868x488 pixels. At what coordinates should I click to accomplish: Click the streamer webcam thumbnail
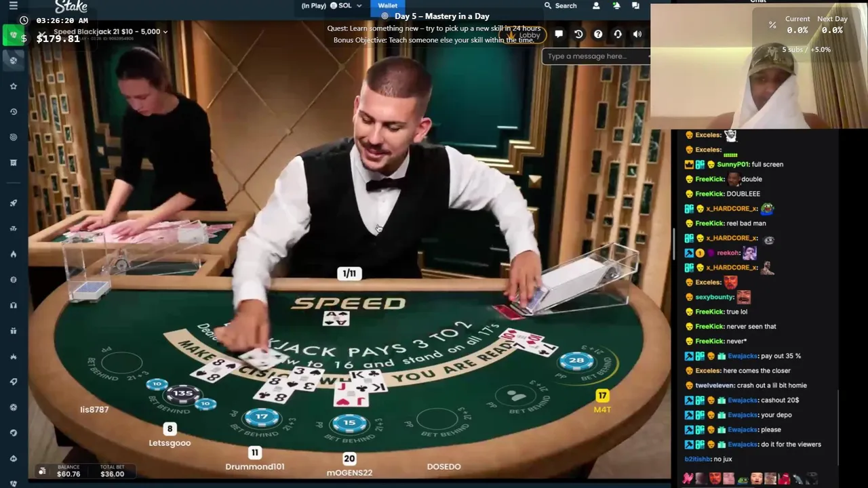pos(759,66)
